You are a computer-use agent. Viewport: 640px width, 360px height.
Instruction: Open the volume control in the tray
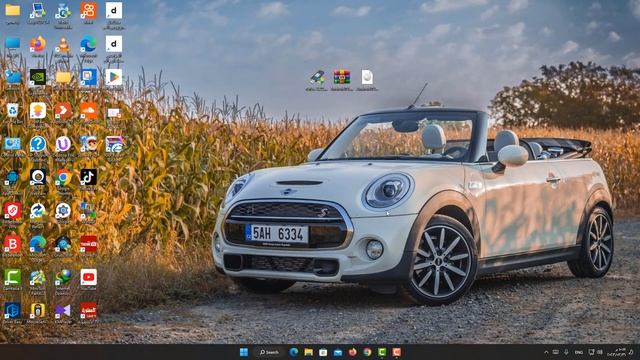point(600,352)
